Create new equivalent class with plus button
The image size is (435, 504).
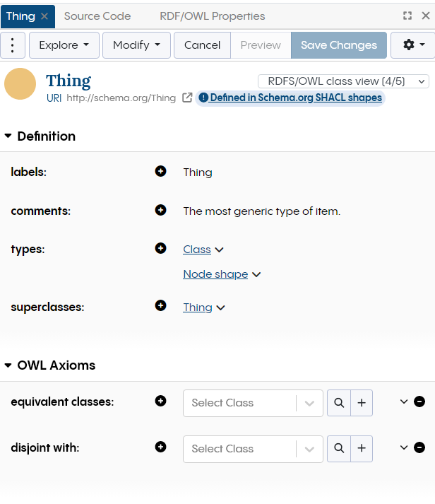(362, 403)
